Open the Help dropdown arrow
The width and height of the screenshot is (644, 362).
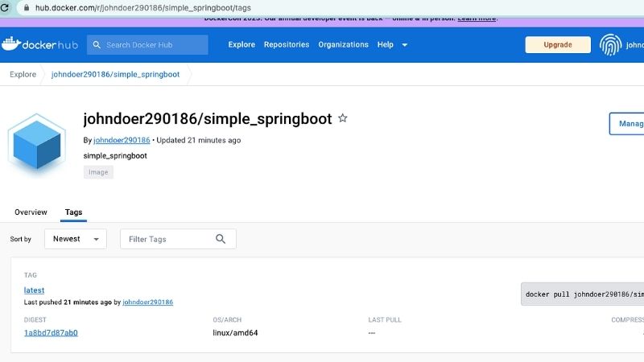[x=405, y=45]
